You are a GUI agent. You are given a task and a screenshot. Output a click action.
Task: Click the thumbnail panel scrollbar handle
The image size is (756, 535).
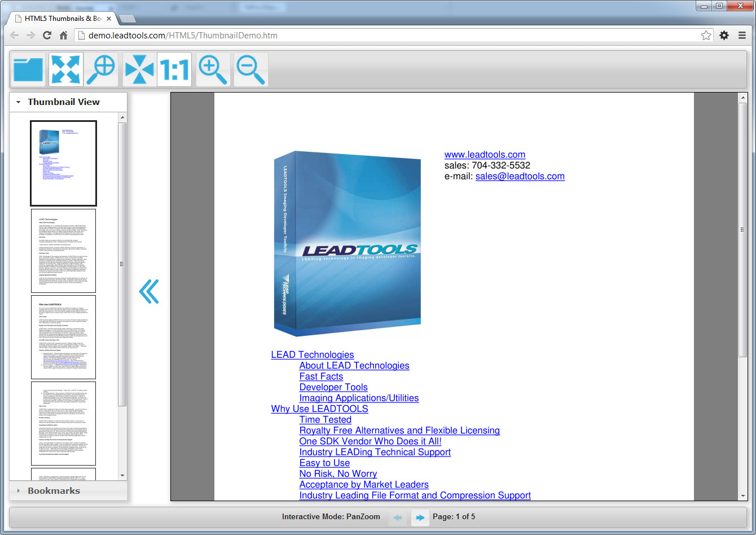point(122,264)
